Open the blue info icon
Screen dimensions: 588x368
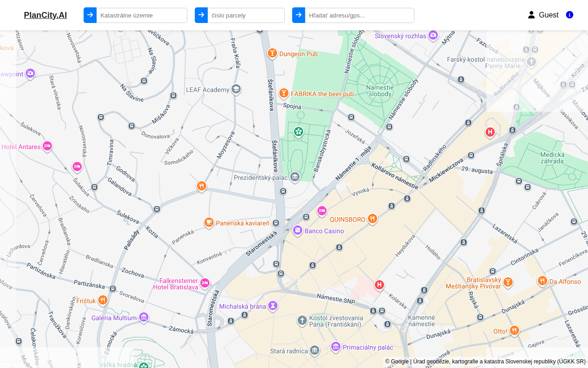click(x=570, y=15)
